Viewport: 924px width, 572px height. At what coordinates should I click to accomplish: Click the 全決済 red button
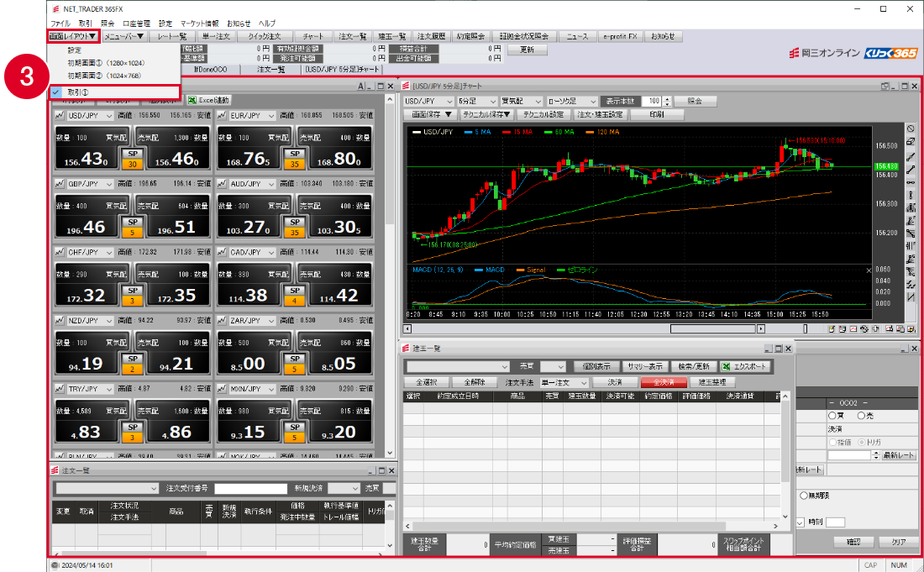[x=664, y=383]
